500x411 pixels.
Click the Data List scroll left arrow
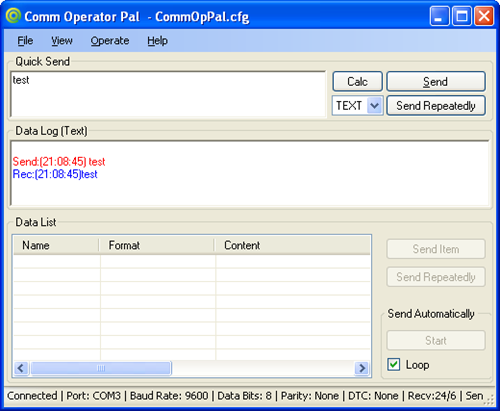click(x=21, y=368)
